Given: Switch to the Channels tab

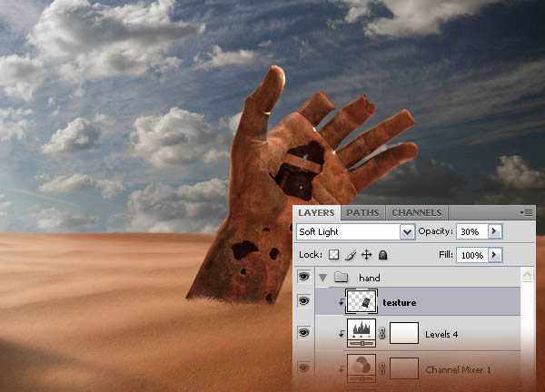Looking at the screenshot, I should [417, 212].
